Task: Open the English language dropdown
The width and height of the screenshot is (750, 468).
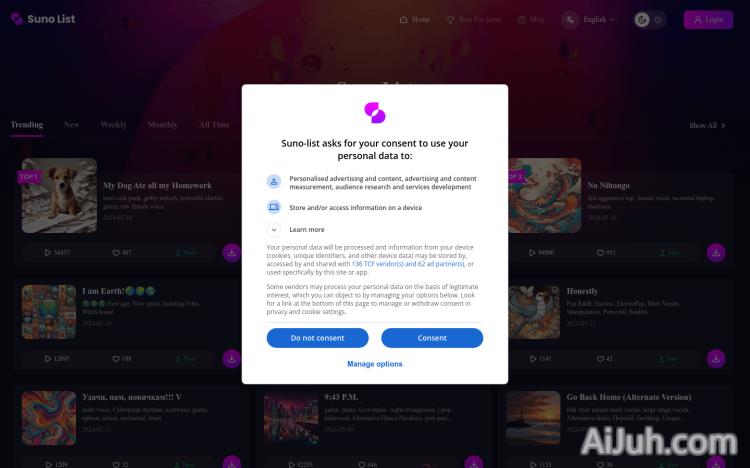Action: 599,20
